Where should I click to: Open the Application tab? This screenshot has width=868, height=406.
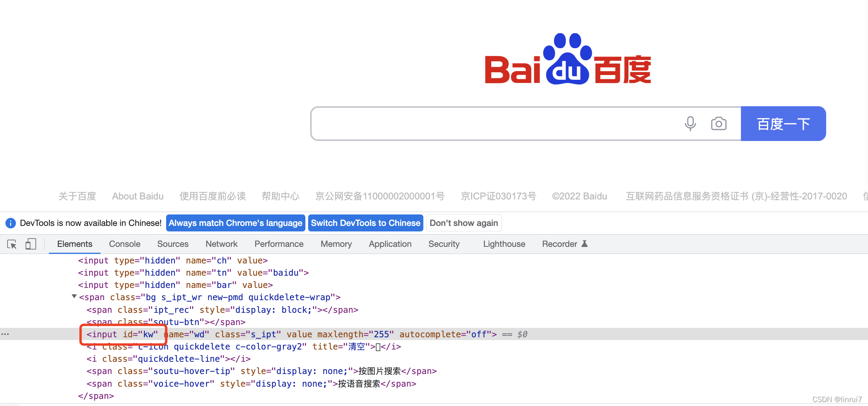click(390, 244)
